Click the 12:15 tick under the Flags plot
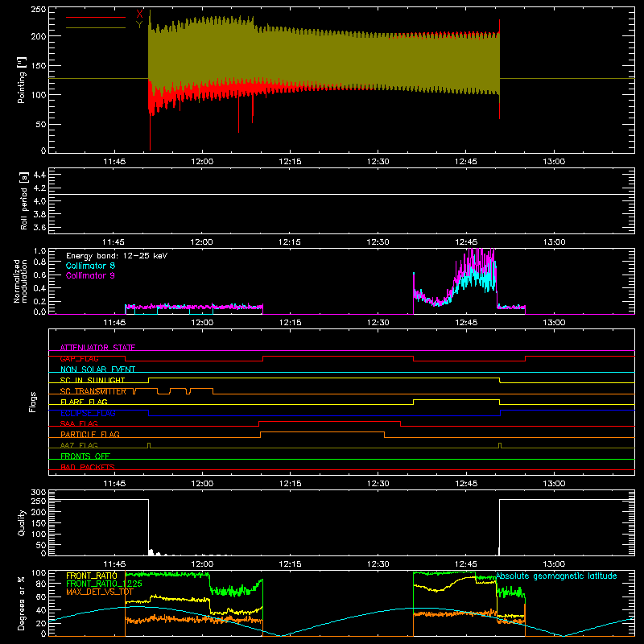Screen dimensions: 644x644 pyautogui.click(x=291, y=484)
